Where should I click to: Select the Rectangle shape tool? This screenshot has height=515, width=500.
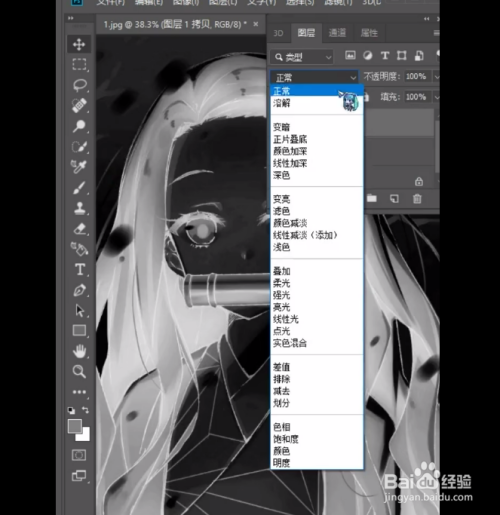[x=79, y=330]
